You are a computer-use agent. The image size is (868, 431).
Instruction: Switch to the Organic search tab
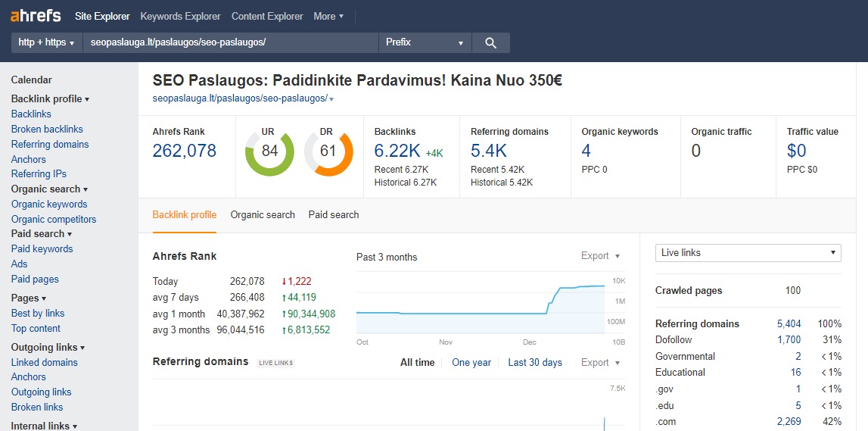pyautogui.click(x=263, y=215)
